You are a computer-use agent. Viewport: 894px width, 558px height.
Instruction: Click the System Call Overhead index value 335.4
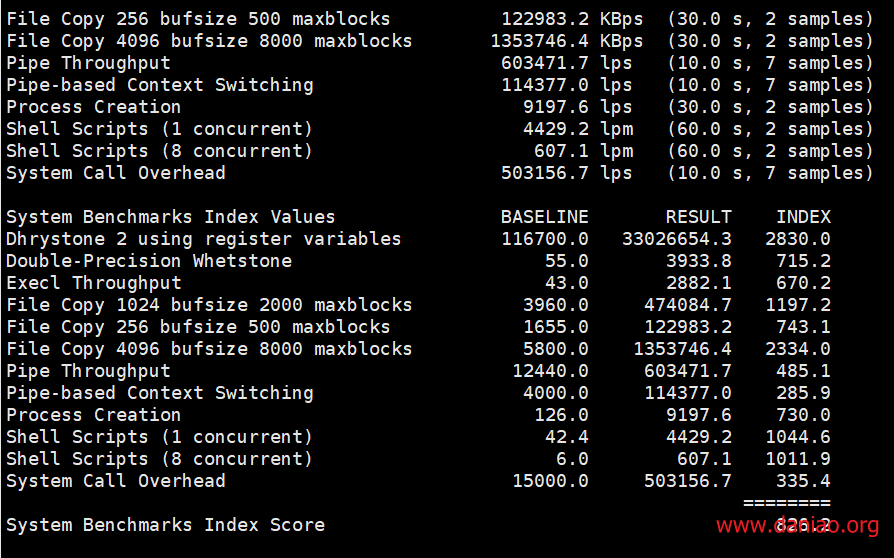[803, 481]
